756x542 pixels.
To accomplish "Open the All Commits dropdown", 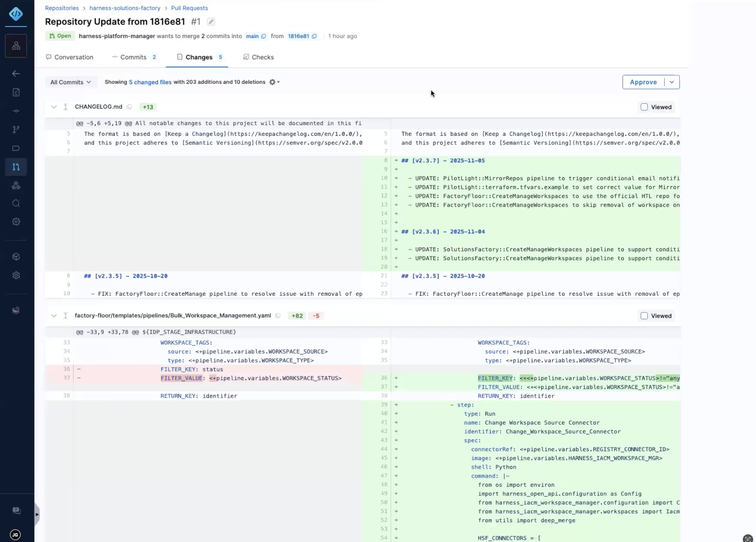I will (70, 82).
